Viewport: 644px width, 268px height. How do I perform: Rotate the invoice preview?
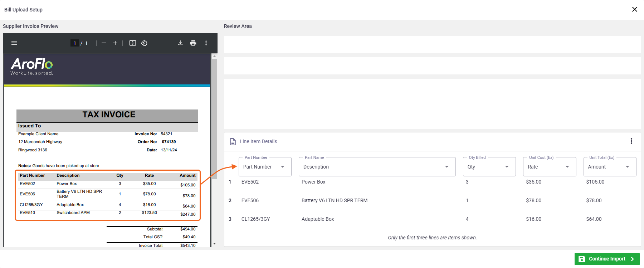click(144, 43)
